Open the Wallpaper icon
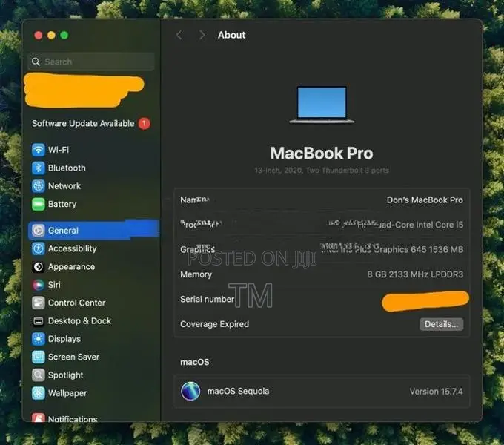 coord(39,393)
